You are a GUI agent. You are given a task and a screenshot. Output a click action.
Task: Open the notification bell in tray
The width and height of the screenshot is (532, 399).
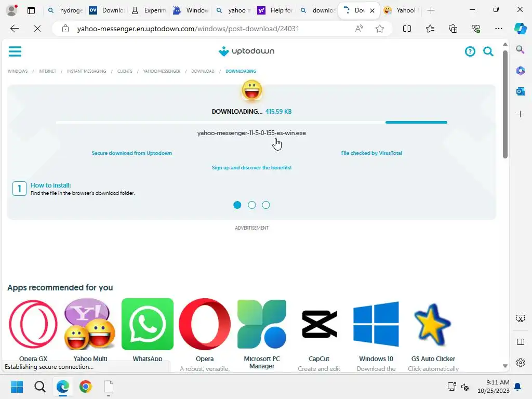pos(517,387)
